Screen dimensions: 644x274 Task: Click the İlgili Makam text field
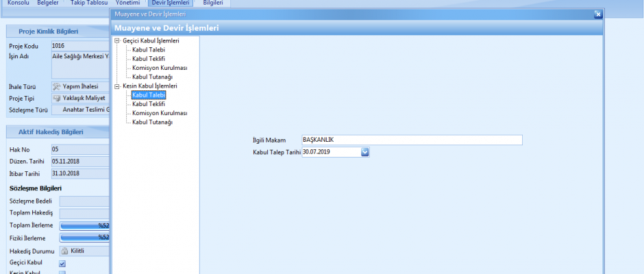tap(411, 140)
